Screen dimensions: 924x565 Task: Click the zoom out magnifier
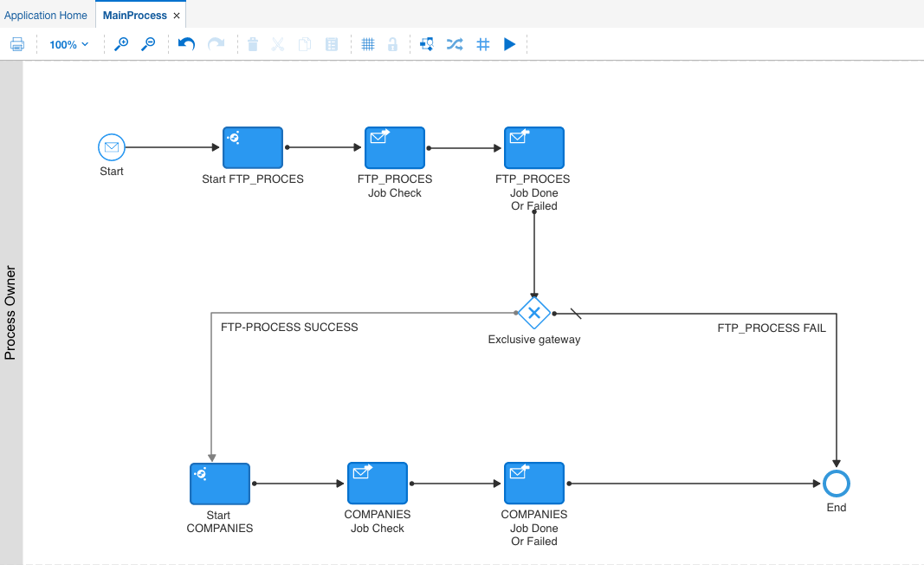[148, 44]
